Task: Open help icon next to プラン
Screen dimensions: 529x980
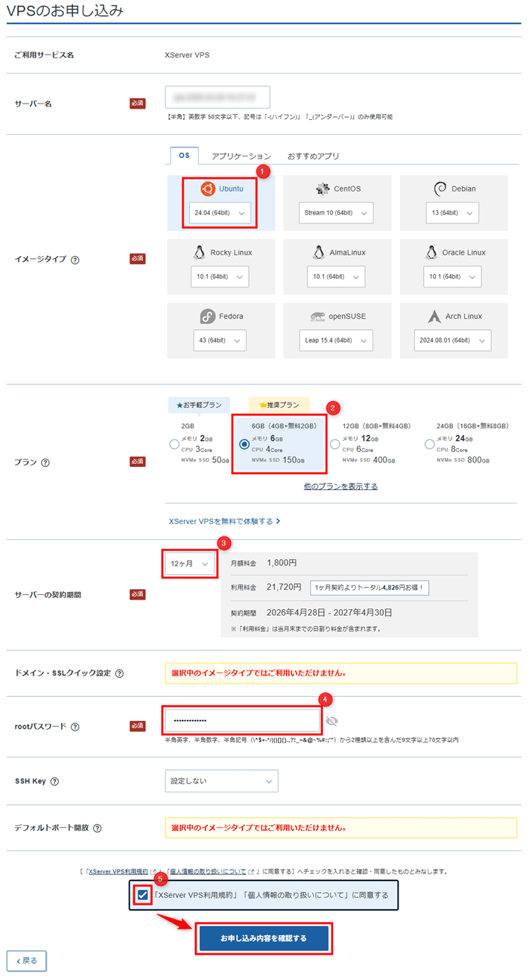Action: click(45, 462)
